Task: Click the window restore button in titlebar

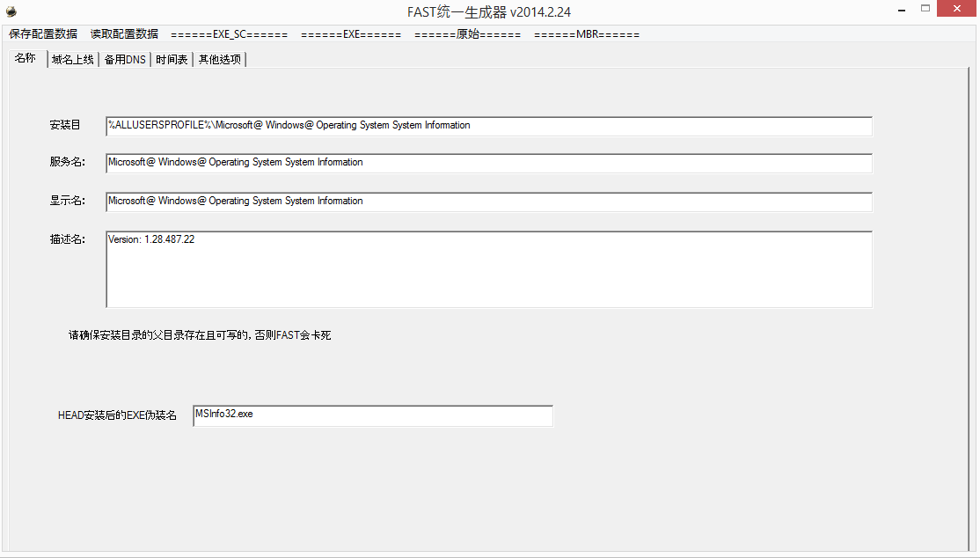Action: (x=926, y=8)
